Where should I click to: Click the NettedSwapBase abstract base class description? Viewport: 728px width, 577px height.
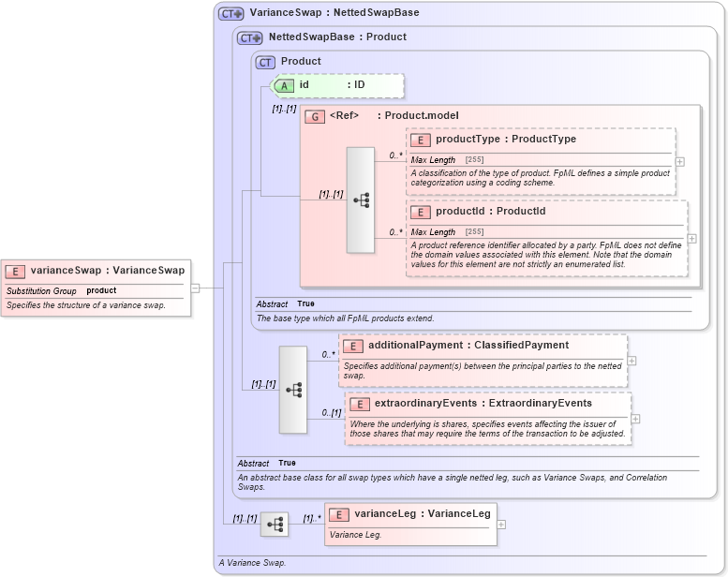pyautogui.click(x=453, y=481)
